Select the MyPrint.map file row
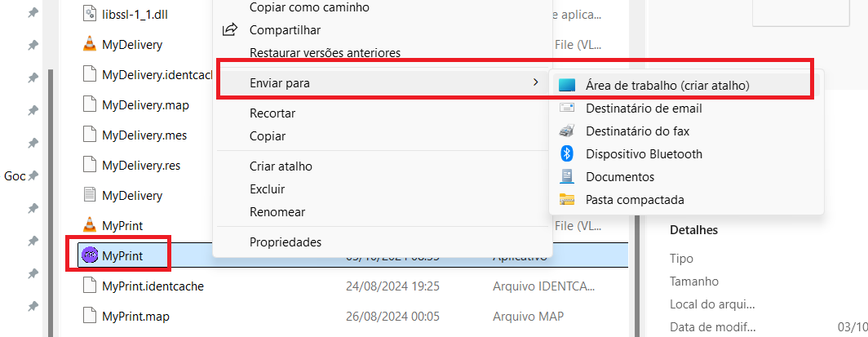 point(135,316)
